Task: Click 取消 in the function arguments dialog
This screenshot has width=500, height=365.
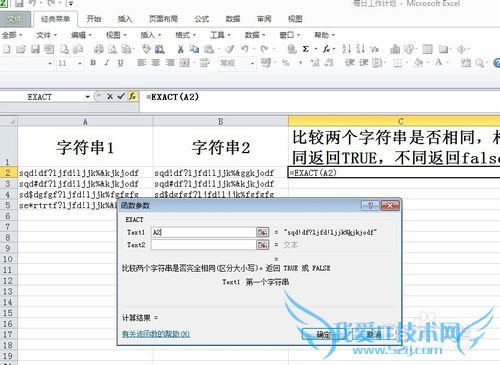Action: point(374,334)
